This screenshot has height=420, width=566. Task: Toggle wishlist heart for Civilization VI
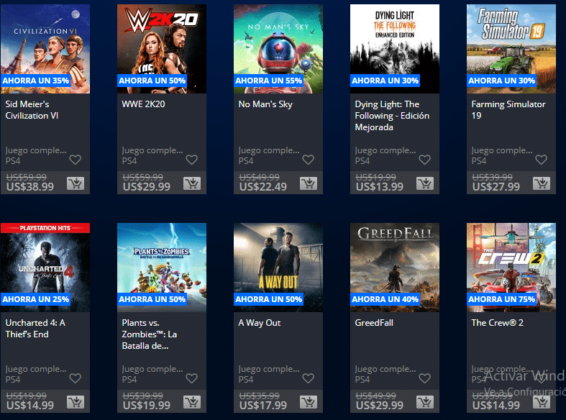75,159
